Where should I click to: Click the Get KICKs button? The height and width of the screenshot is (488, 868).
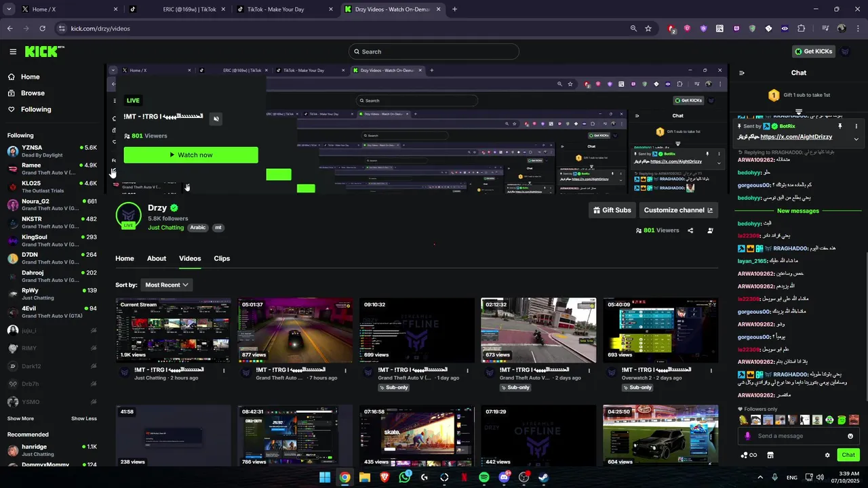[813, 52]
